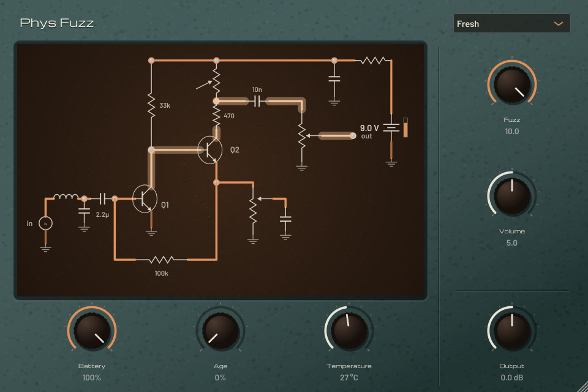Open the Fresh preset dropdown
Image resolution: width=588 pixels, height=392 pixels.
tap(511, 24)
